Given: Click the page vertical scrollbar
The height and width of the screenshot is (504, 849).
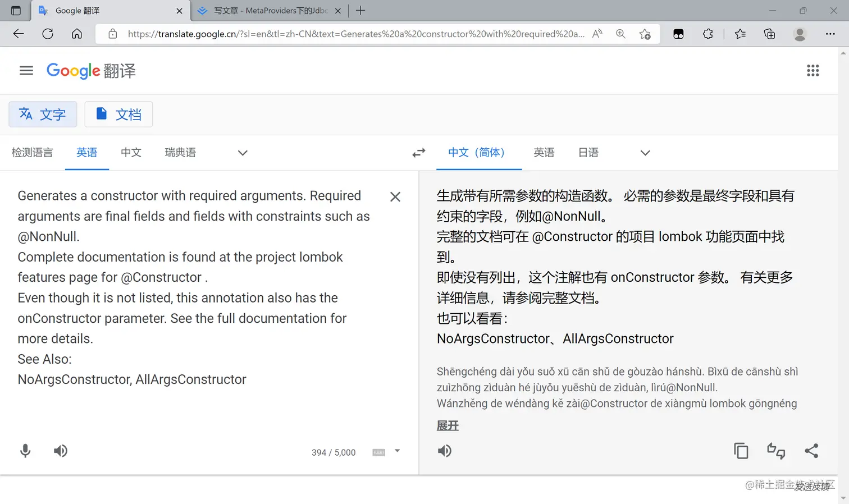Looking at the screenshot, I should pyautogui.click(x=843, y=275).
